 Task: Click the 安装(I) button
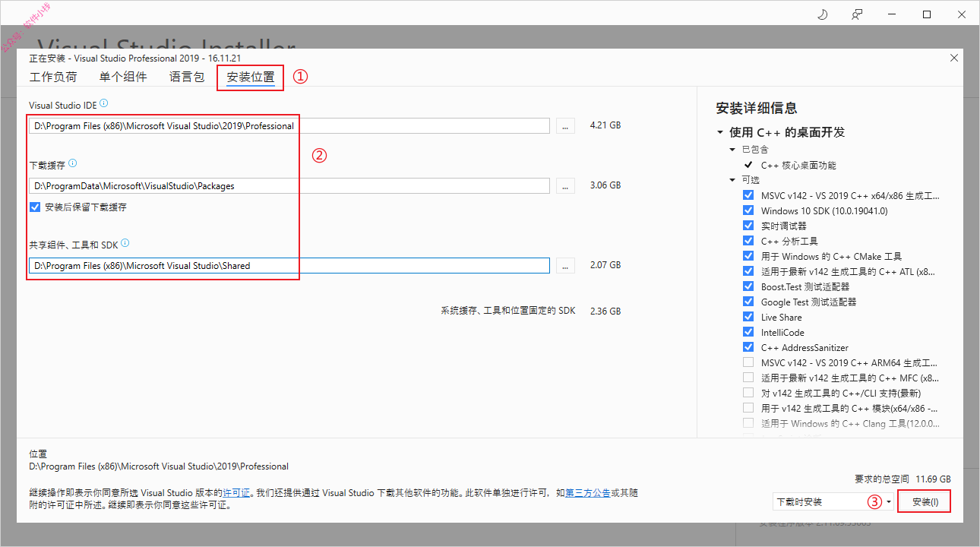point(925,501)
